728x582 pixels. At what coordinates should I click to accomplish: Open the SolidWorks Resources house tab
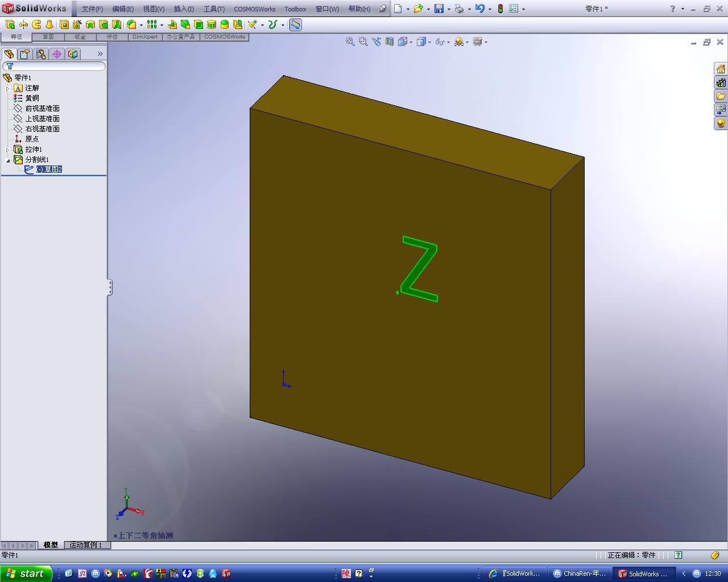[721, 69]
